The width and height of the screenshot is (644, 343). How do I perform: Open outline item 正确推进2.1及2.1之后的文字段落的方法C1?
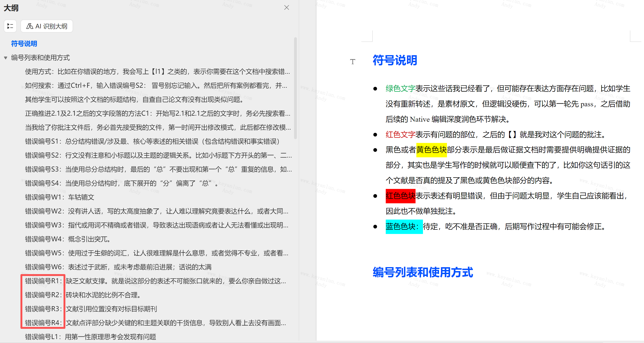coord(158,114)
